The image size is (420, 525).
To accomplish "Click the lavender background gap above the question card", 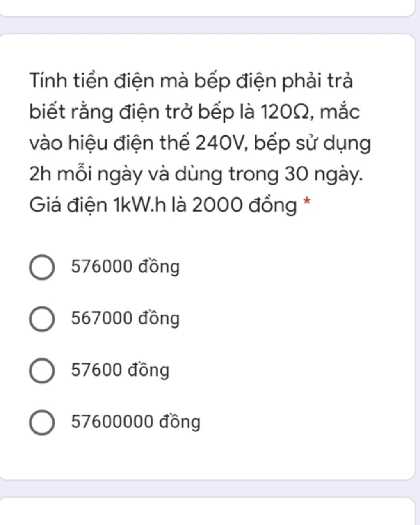I will pyautogui.click(x=210, y=25).
